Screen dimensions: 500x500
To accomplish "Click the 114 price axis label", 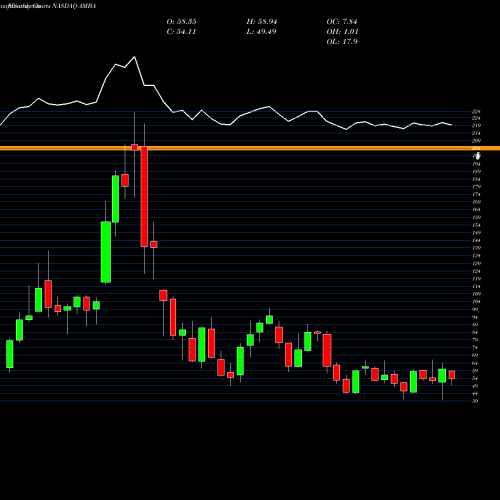I will (476, 286).
